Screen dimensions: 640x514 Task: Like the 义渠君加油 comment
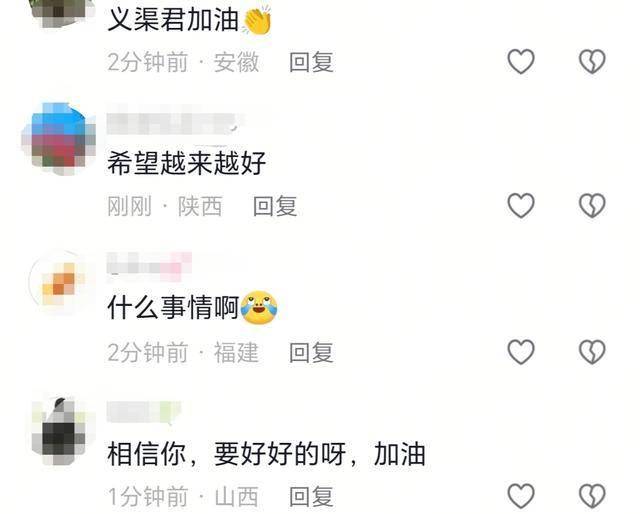pyautogui.click(x=521, y=62)
